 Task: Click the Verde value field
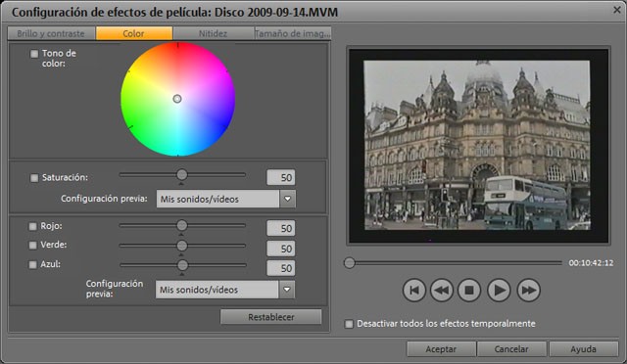click(x=281, y=249)
